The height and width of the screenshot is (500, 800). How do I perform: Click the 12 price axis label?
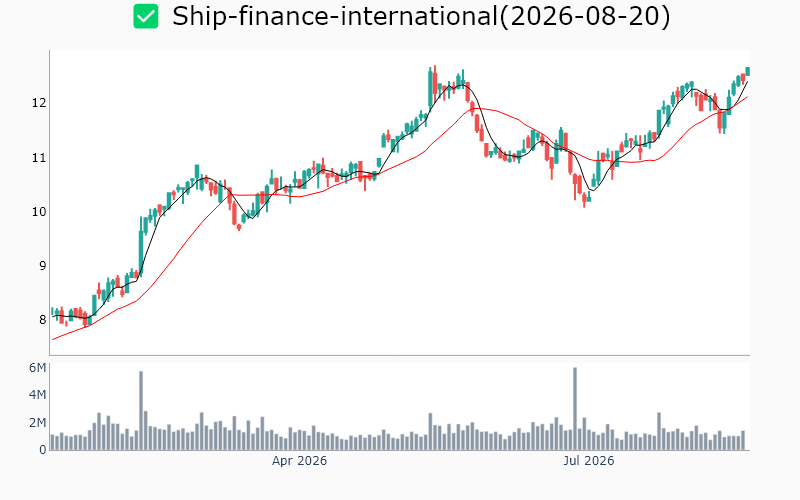tap(39, 103)
